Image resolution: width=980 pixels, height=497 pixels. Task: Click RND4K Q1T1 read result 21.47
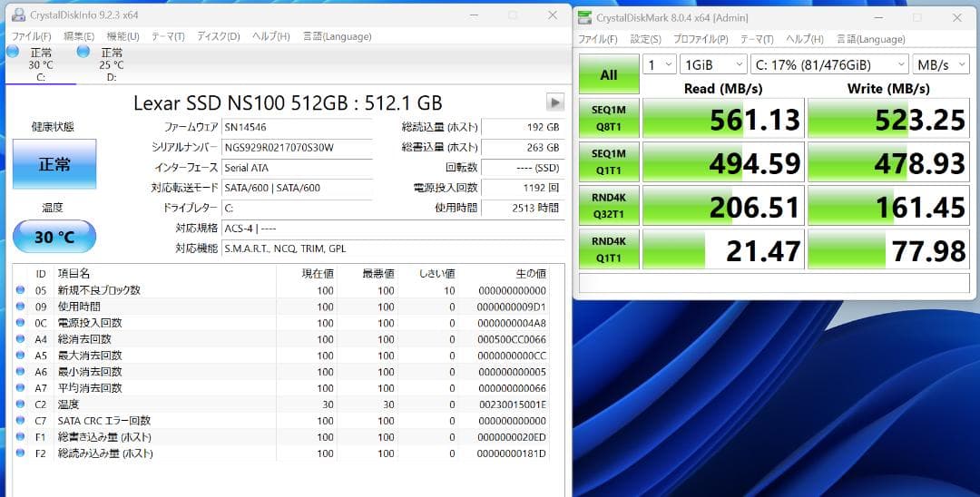click(723, 249)
